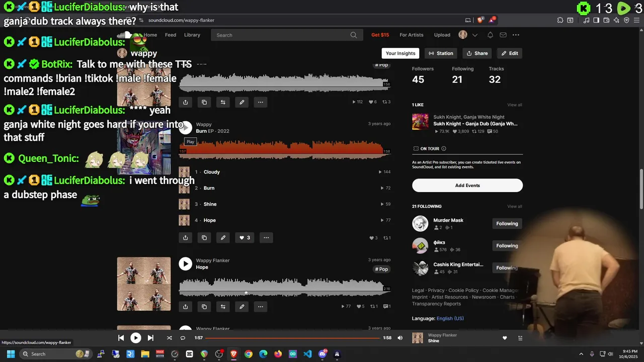Open Visual Studio Code from taskbar

[307, 354]
